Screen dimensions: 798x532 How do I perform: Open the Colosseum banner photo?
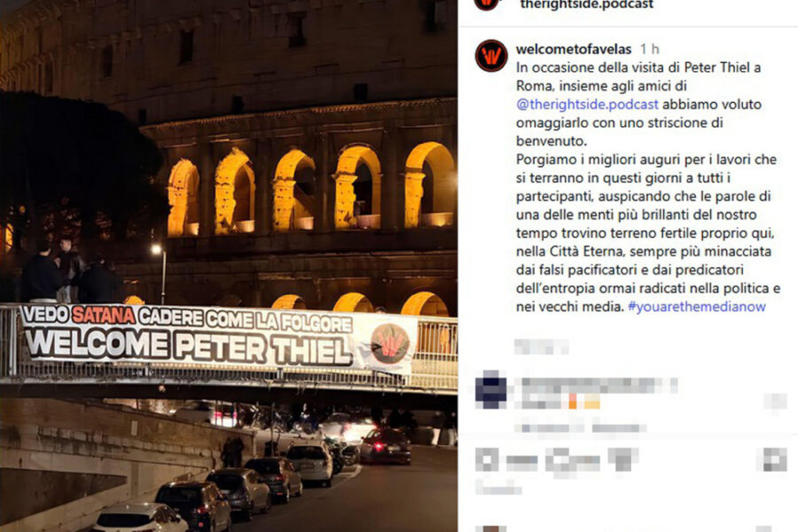click(x=229, y=266)
